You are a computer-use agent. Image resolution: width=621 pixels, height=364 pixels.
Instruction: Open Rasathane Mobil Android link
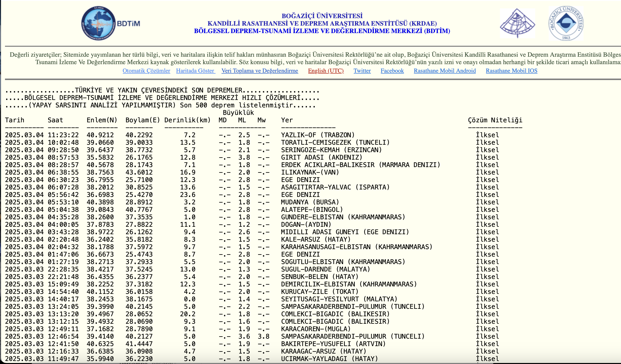click(444, 71)
